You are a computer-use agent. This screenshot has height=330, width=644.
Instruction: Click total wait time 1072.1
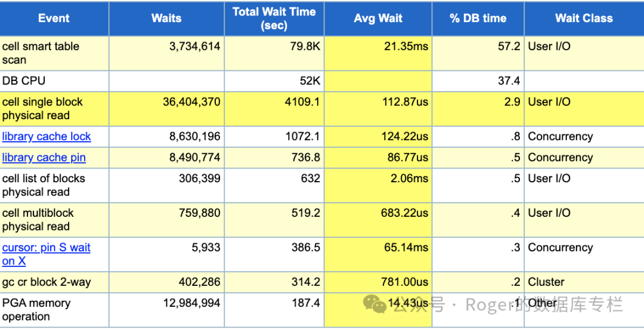[x=302, y=136]
